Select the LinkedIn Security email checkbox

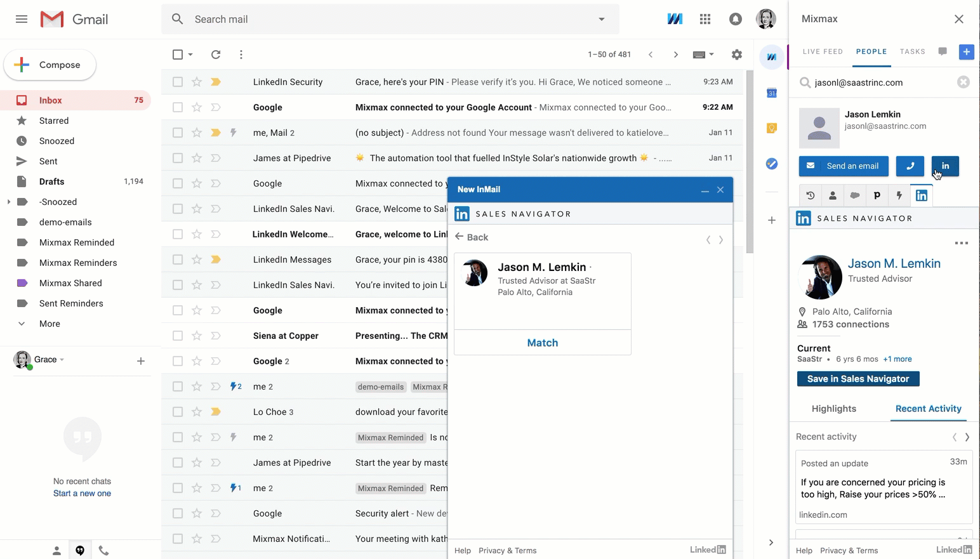pos(178,82)
